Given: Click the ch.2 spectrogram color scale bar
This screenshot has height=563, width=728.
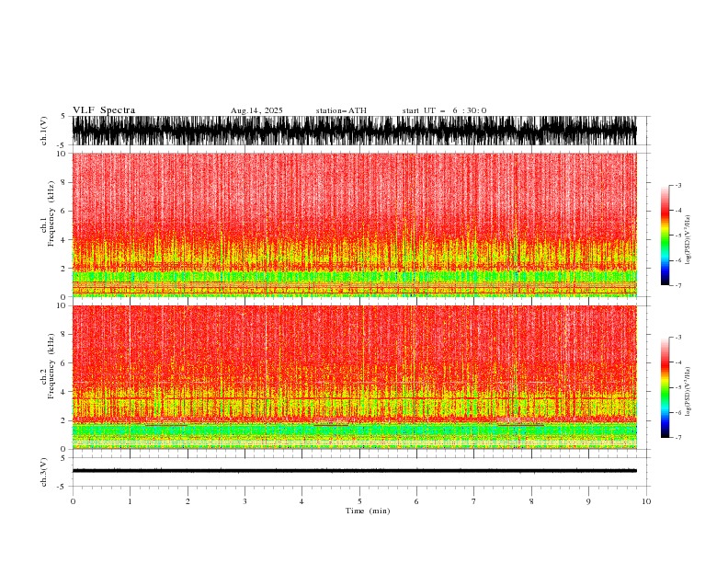Looking at the screenshot, I should pyautogui.click(x=665, y=387).
